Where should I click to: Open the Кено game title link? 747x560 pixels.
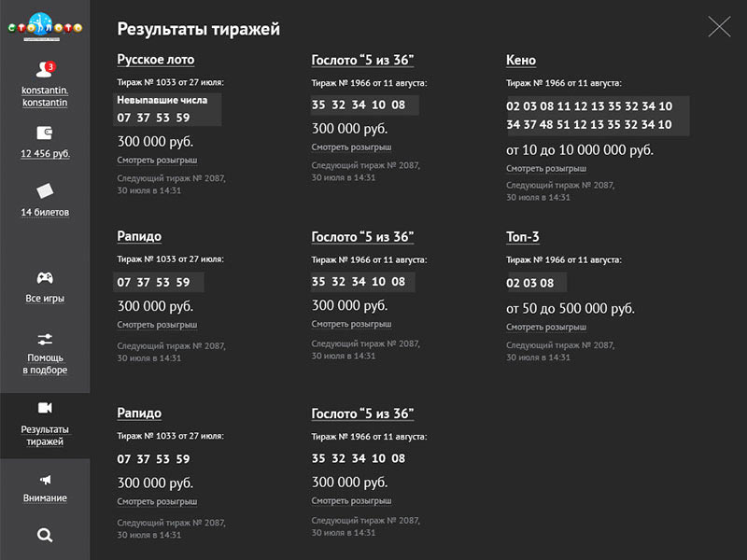[x=521, y=60]
